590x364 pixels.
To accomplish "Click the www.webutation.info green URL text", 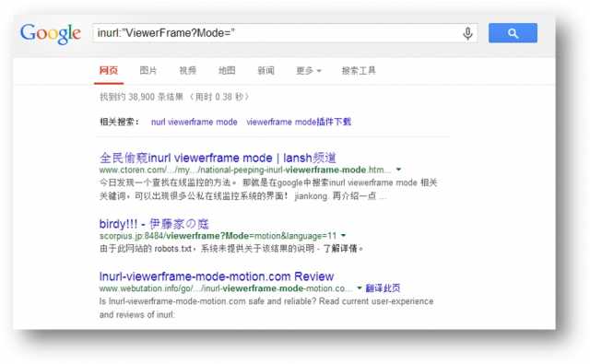I will [226, 288].
